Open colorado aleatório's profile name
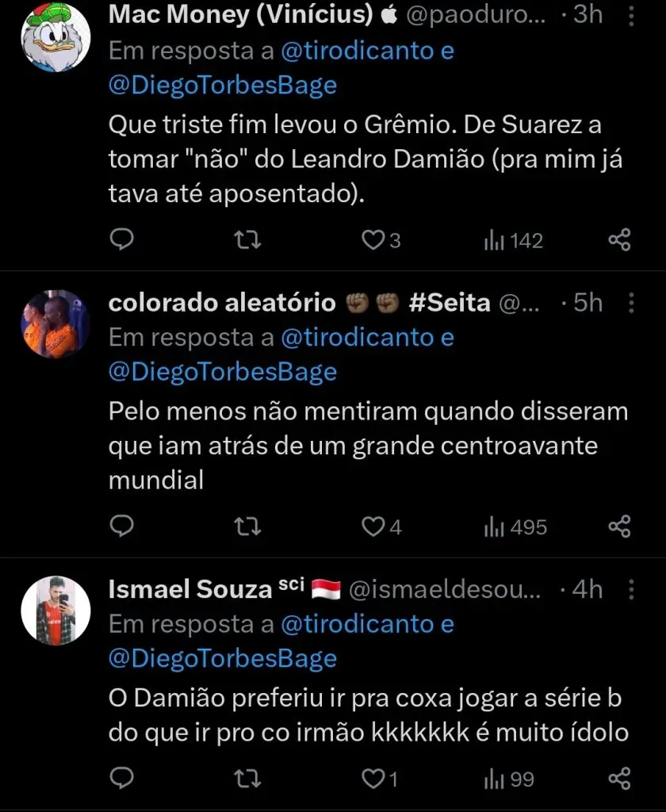This screenshot has width=666, height=812. 222,302
